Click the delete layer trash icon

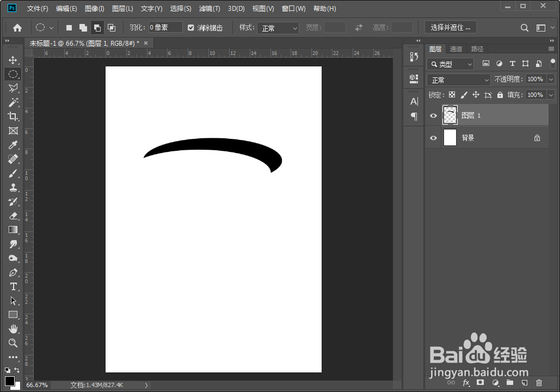click(x=539, y=383)
